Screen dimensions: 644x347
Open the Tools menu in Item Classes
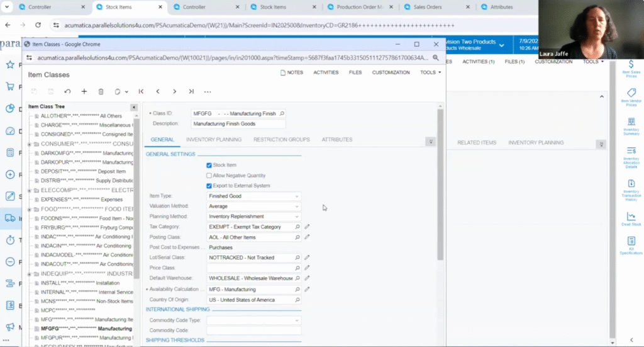(430, 72)
